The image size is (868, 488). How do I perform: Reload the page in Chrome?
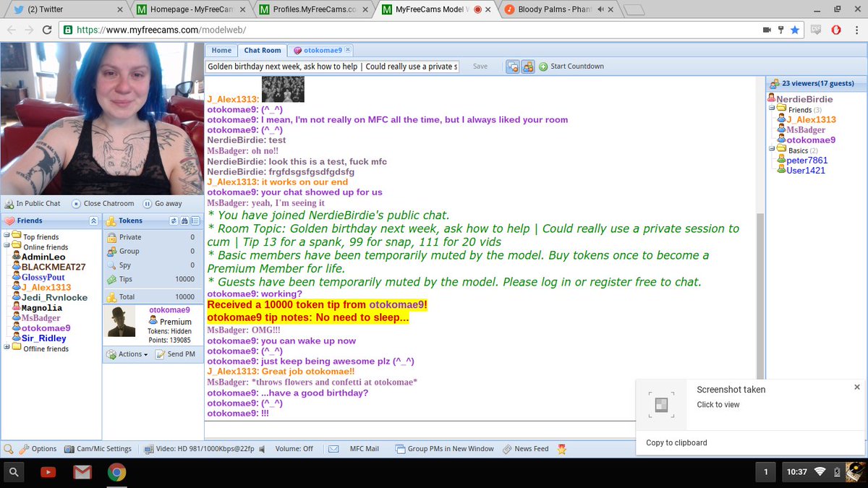pos(46,30)
